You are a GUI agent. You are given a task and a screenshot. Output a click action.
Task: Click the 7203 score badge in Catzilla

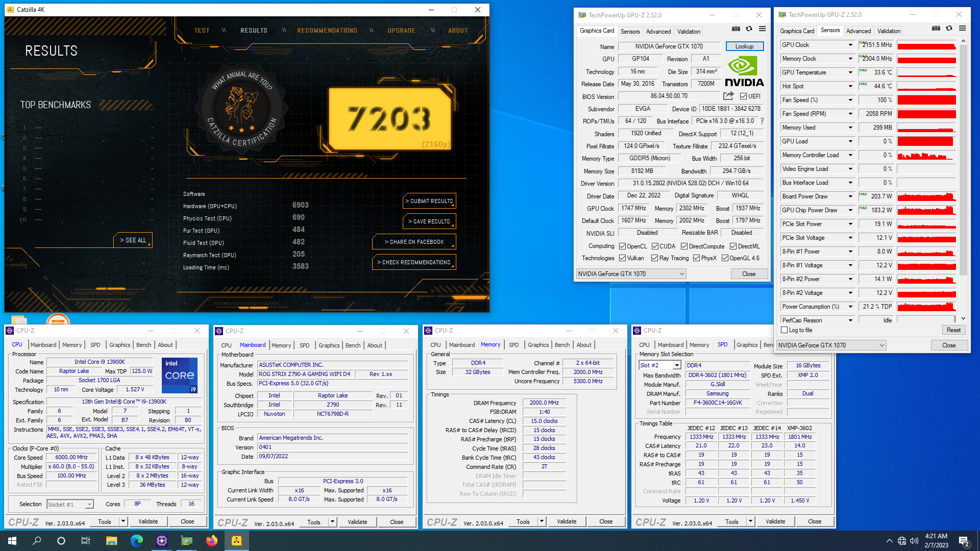(390, 119)
